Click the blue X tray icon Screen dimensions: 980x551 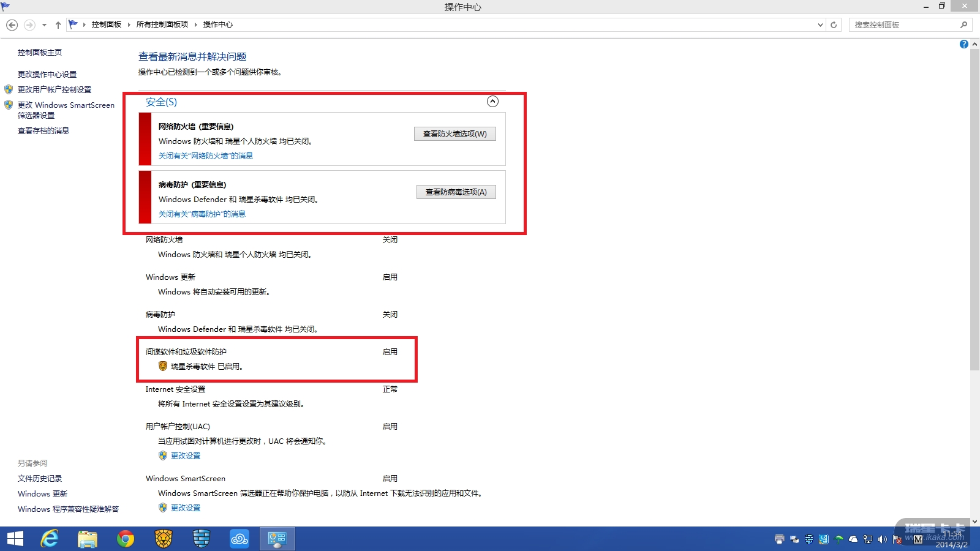(x=824, y=539)
